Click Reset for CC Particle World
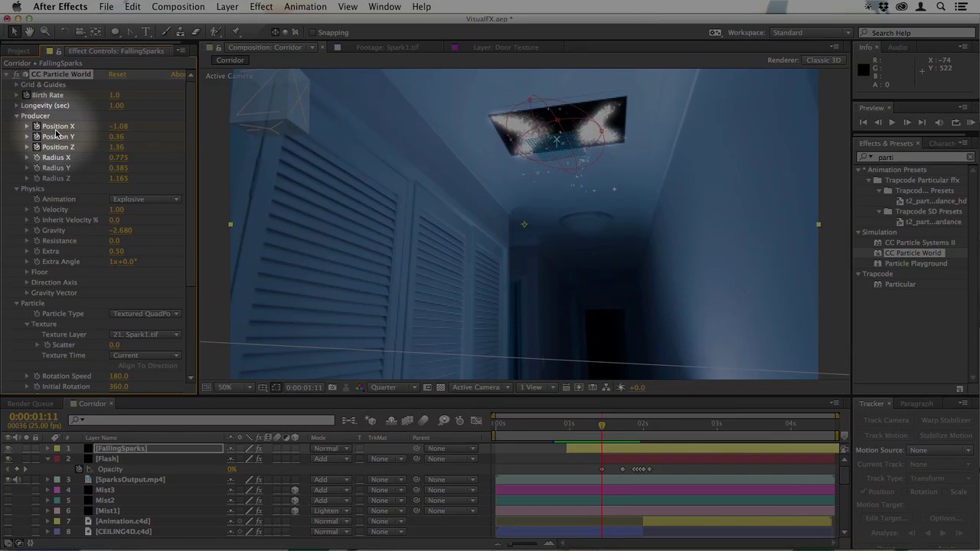The height and width of the screenshot is (551, 980). tap(117, 74)
